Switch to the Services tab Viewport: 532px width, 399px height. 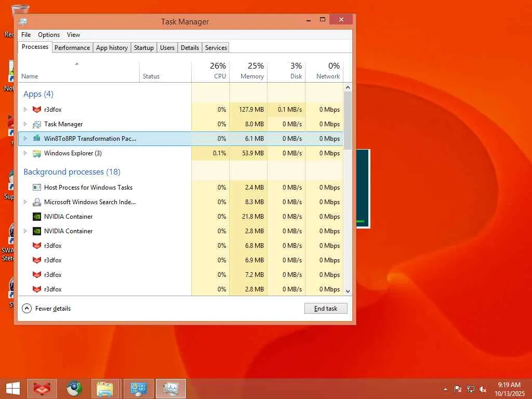[x=216, y=47]
